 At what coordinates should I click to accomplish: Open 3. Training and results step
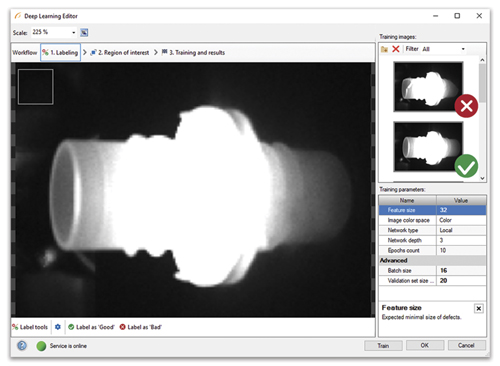(193, 52)
